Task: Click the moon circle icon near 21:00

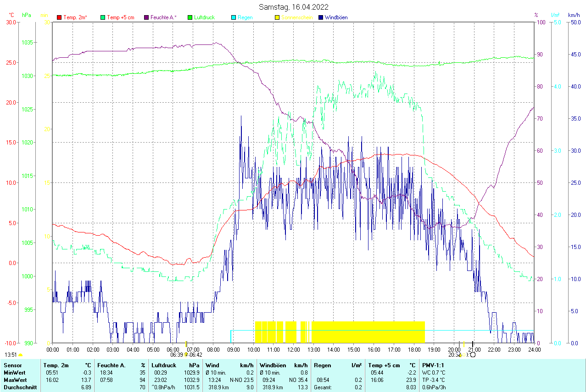Action: point(473,354)
